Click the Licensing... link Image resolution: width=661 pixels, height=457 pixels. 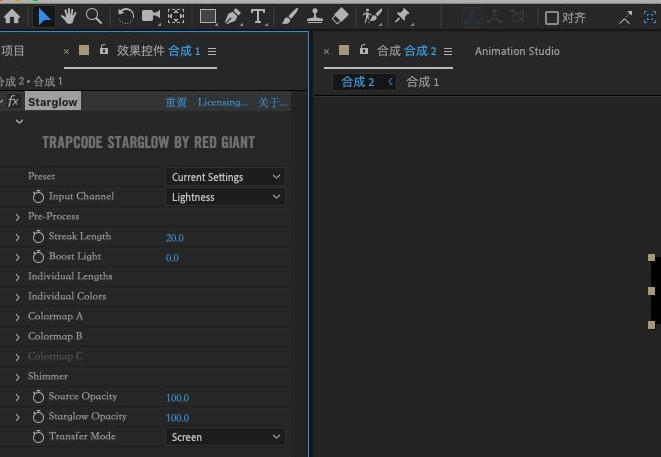click(x=222, y=102)
